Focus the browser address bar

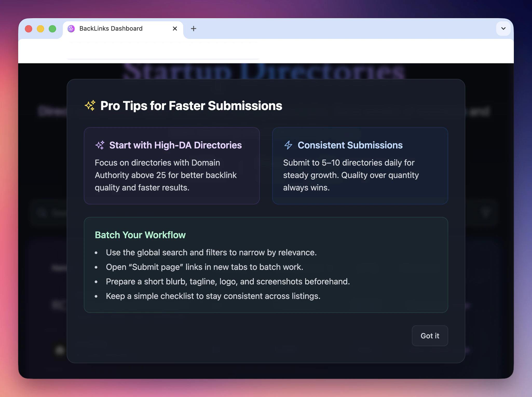tap(163, 51)
